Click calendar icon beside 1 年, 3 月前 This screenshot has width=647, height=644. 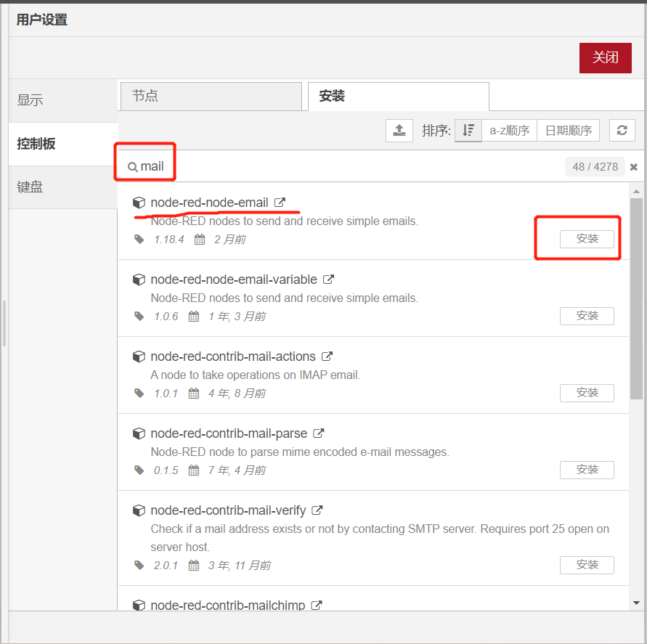click(194, 317)
